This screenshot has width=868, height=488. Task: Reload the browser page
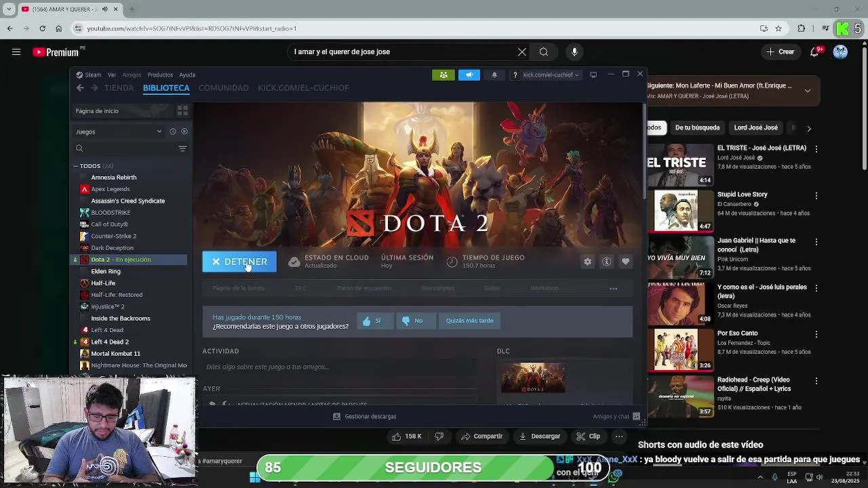click(42, 28)
